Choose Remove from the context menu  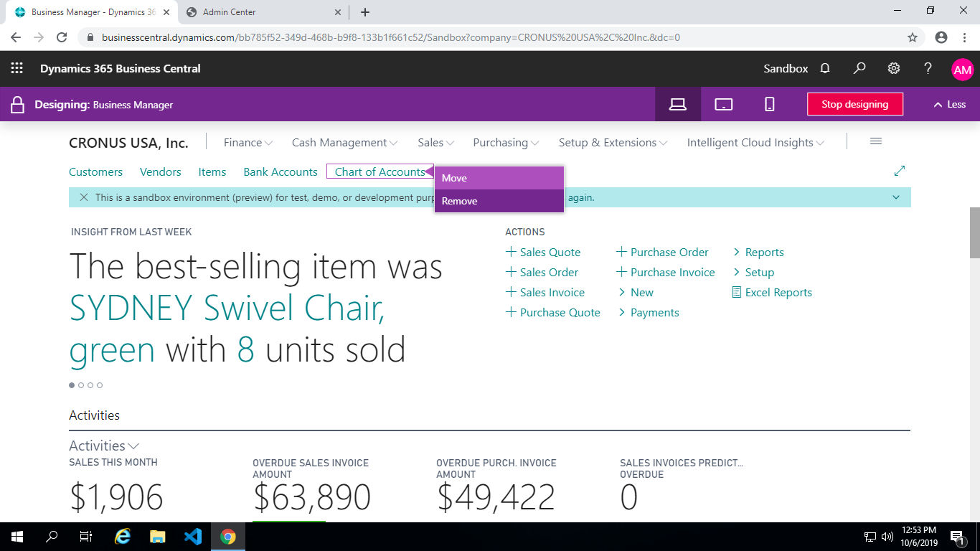[x=499, y=201]
